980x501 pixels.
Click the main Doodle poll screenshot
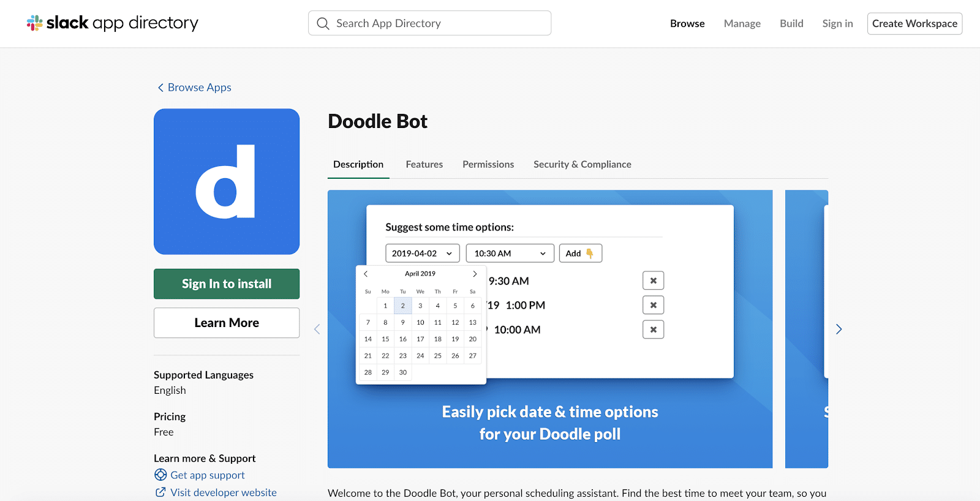[x=550, y=329]
